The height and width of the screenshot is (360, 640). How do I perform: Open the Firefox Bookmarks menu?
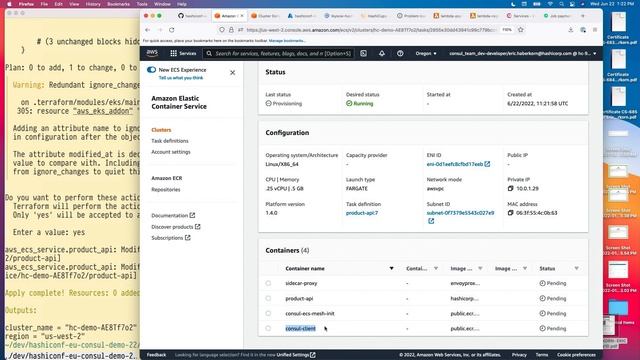pyautogui.click(x=118, y=4)
